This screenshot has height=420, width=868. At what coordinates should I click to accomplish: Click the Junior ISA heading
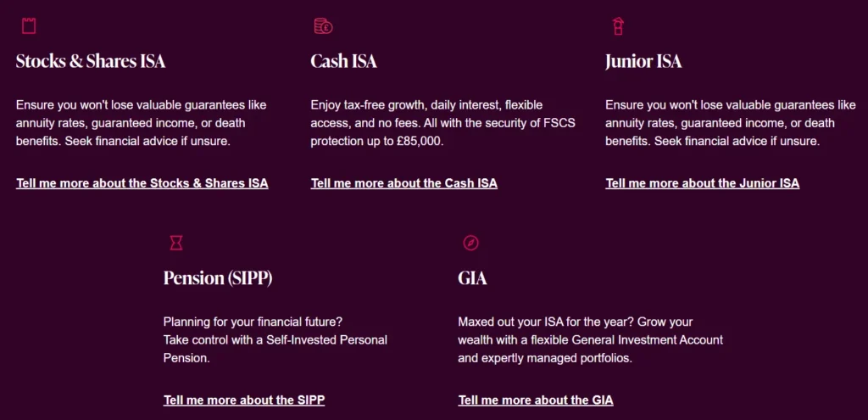643,61
